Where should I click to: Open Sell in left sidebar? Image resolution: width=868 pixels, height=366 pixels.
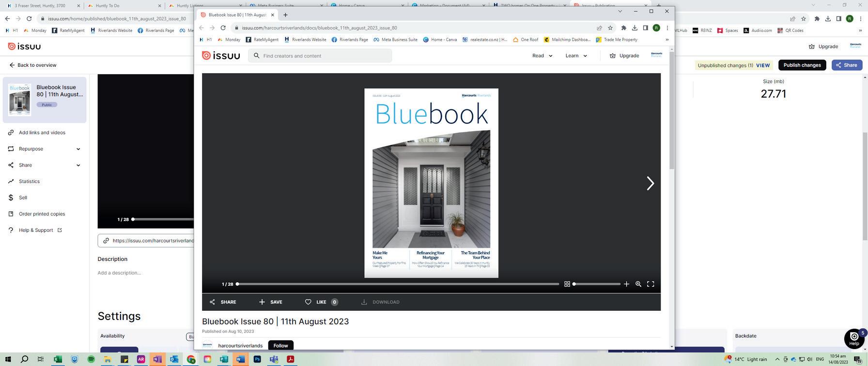[23, 198]
